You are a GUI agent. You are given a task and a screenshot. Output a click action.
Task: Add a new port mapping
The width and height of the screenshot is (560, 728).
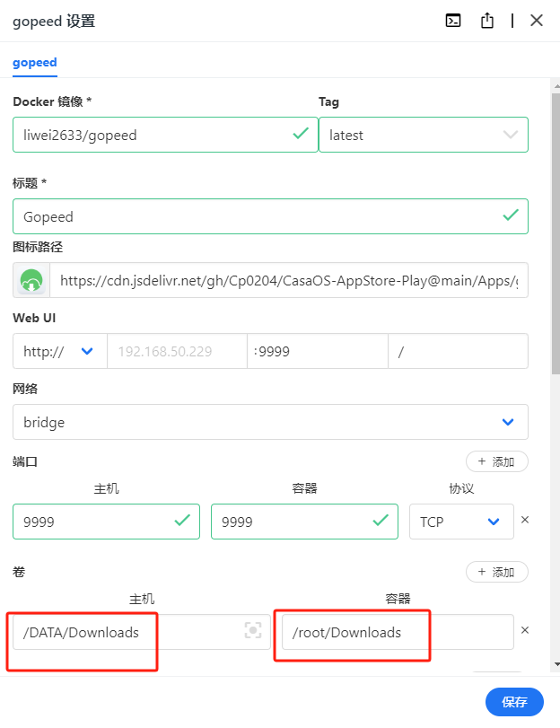tap(497, 461)
